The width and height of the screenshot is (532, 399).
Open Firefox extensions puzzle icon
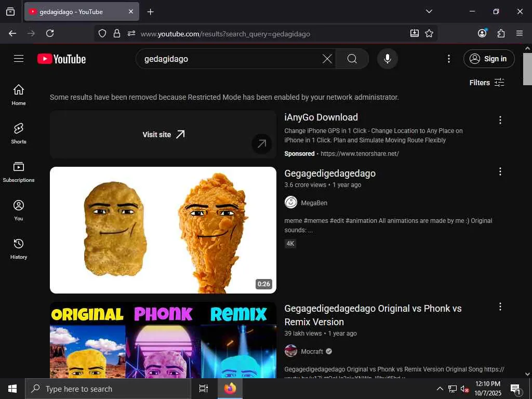pos(501,33)
